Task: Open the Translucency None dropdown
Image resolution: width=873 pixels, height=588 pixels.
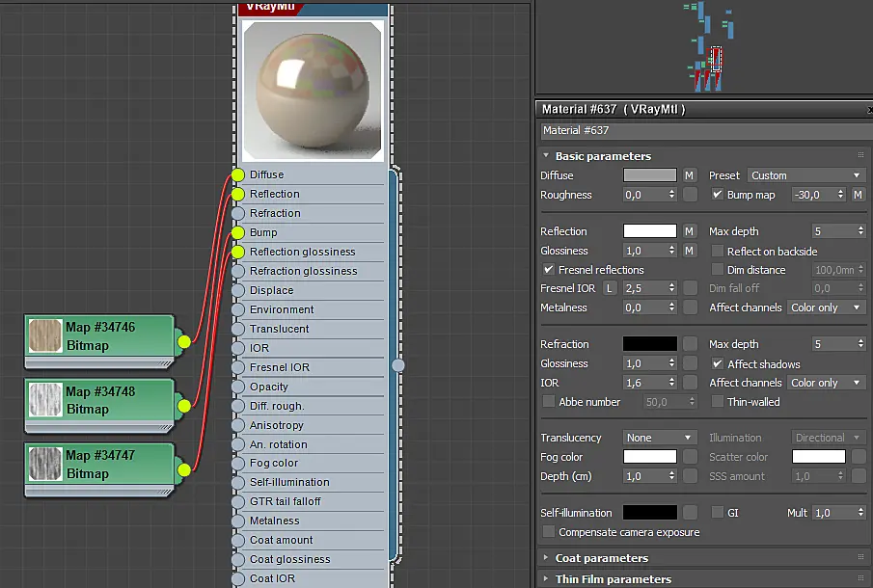Action: [659, 438]
